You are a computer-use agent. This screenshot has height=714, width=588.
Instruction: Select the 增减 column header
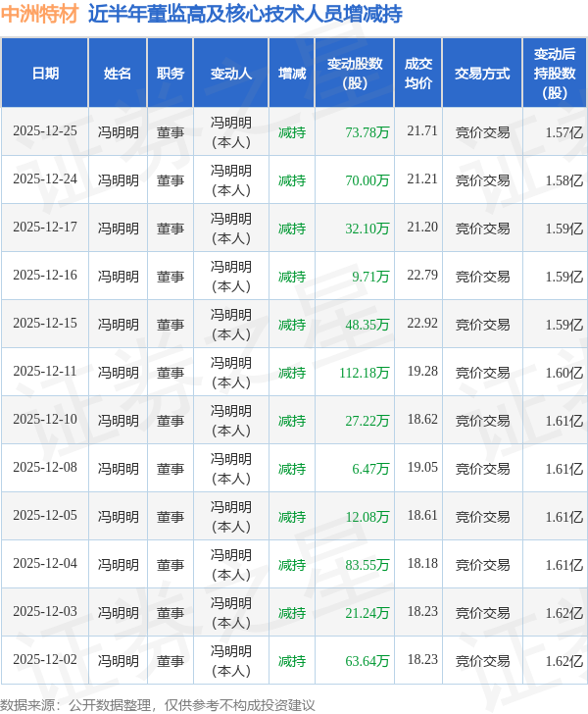(292, 74)
